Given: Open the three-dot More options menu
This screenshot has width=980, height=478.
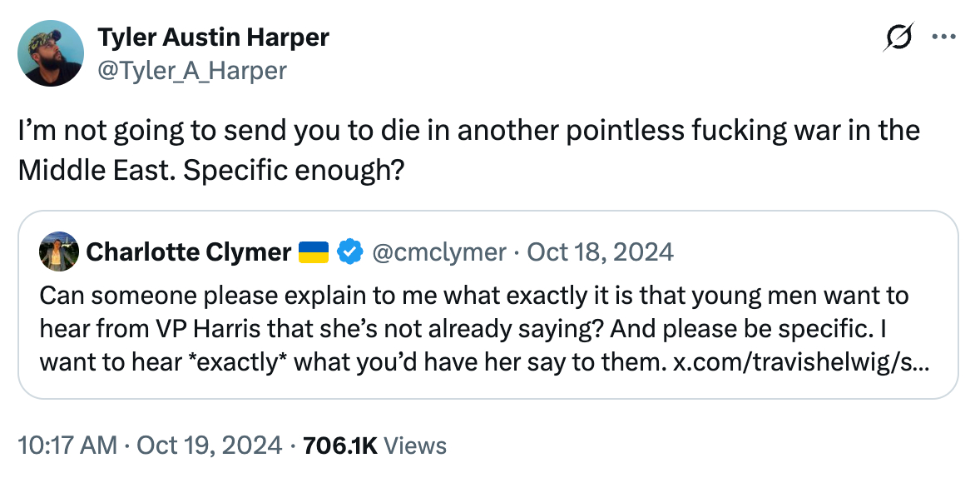Looking at the screenshot, I should pos(944,37).
